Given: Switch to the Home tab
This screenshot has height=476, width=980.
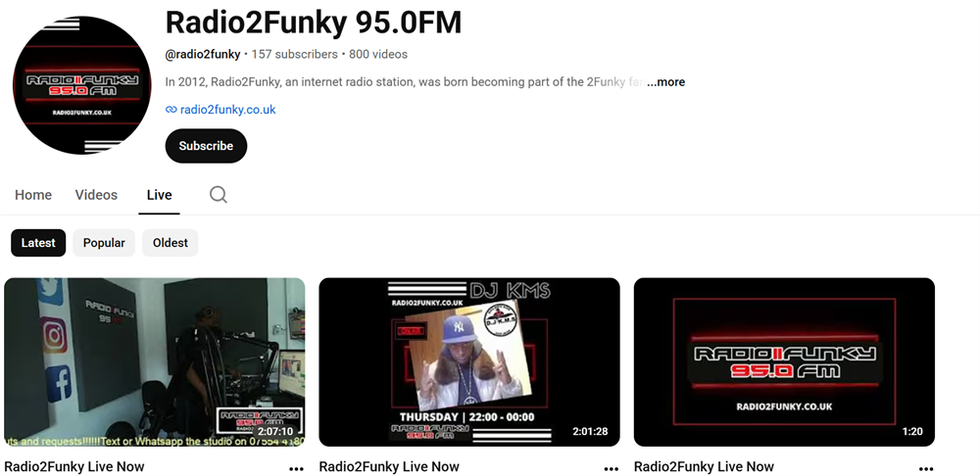Looking at the screenshot, I should [x=33, y=195].
